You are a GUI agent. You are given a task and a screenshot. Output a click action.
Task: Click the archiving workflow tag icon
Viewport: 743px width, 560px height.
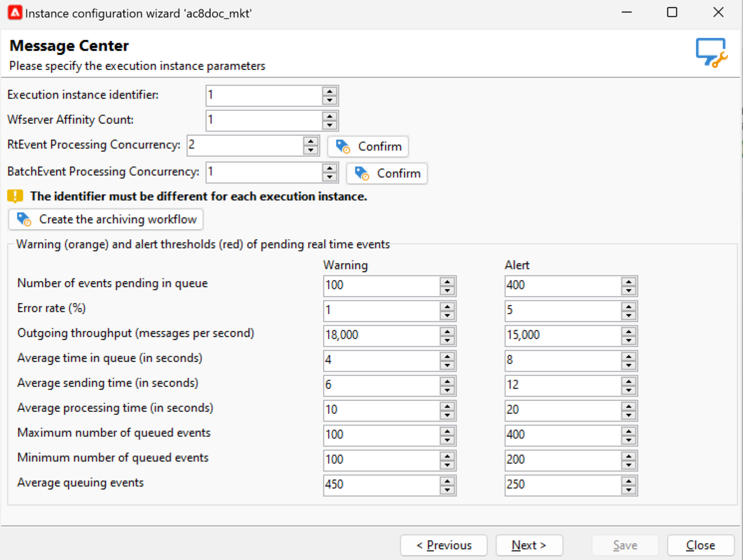(24, 220)
